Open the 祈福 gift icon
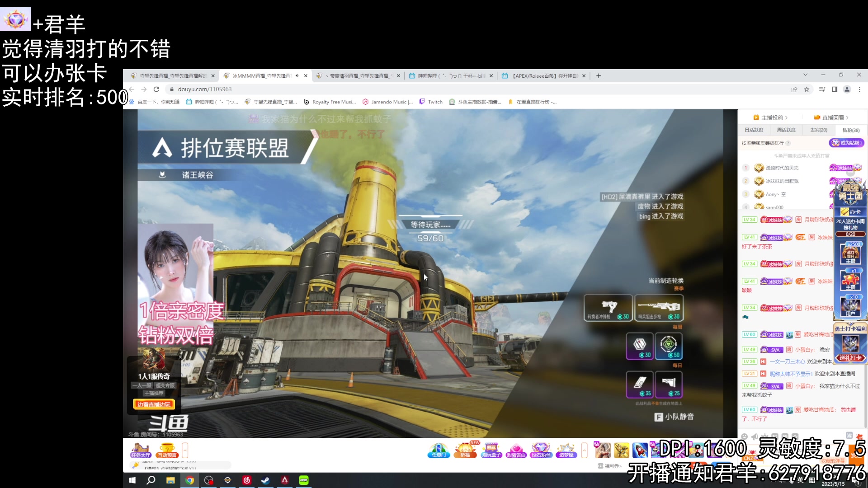 tap(466, 450)
